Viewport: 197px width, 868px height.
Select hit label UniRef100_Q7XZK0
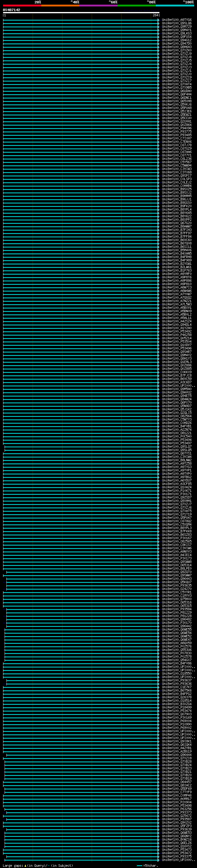[x=177, y=50]
